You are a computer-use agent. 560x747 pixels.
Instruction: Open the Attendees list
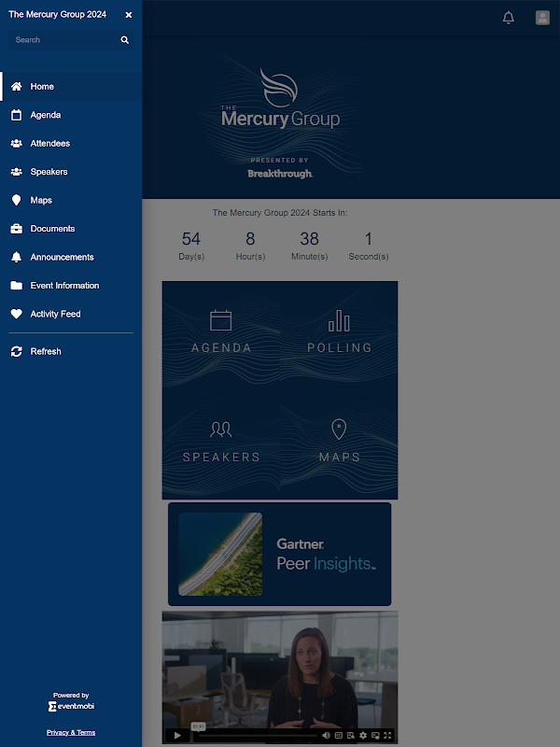(x=72, y=144)
